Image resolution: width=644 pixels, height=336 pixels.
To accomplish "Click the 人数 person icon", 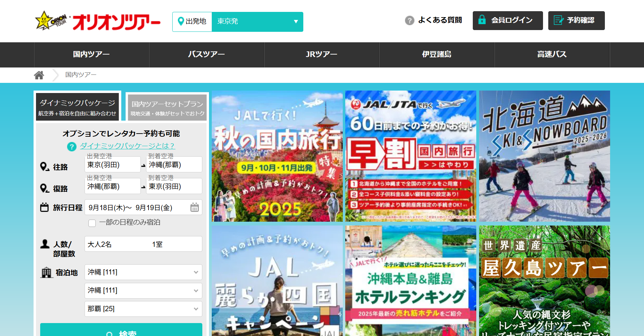I will (x=45, y=244).
